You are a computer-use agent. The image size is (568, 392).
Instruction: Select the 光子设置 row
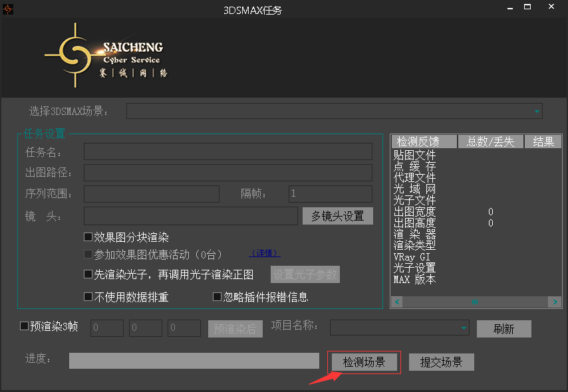tap(476, 268)
